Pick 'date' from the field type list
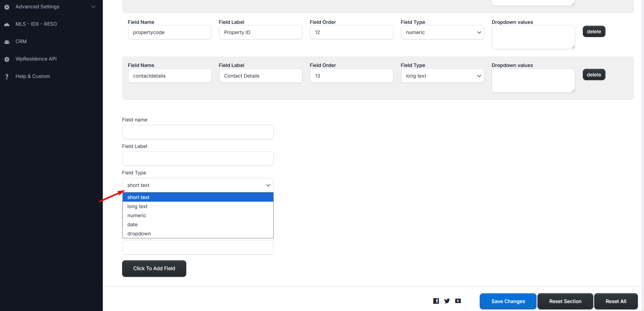The image size is (644, 311). coord(133,225)
